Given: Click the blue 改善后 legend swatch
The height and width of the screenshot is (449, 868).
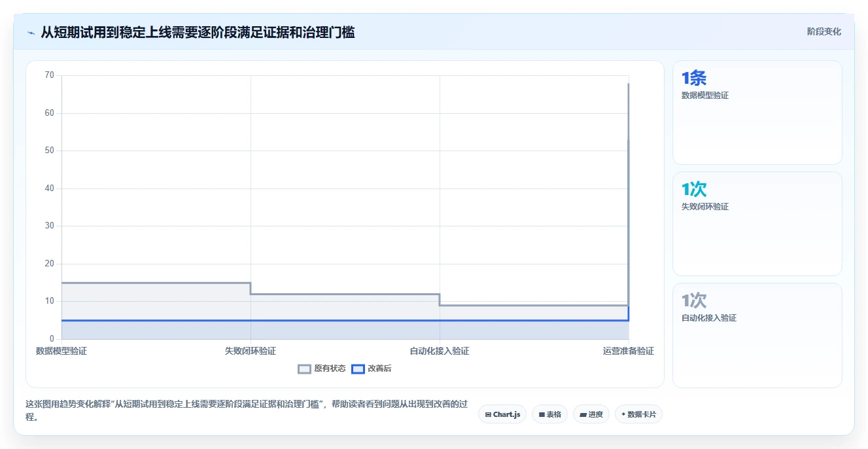Looking at the screenshot, I should [x=358, y=368].
